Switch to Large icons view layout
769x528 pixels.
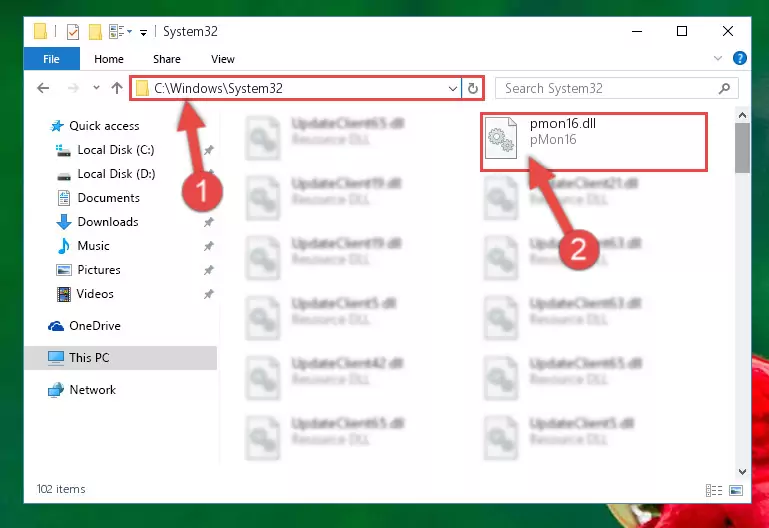tap(736, 490)
